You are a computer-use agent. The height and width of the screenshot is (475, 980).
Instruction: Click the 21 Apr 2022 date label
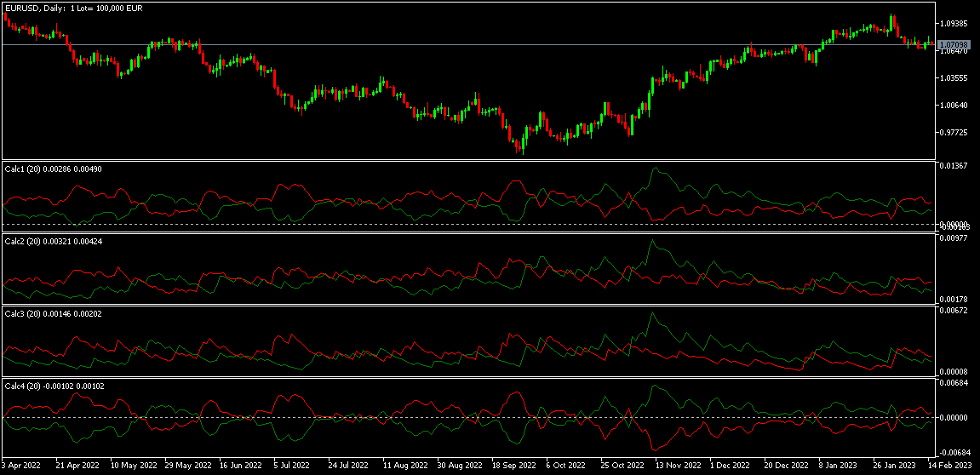[x=77, y=466]
